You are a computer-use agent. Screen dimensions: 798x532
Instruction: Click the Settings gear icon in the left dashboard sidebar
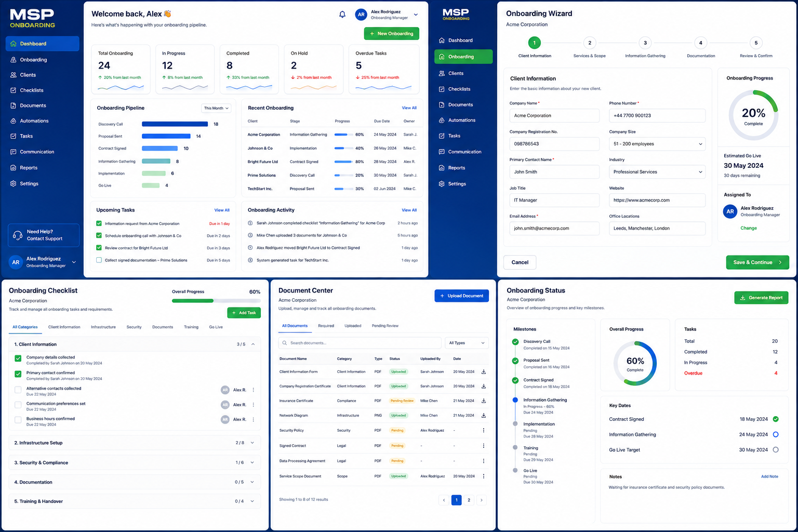pyautogui.click(x=14, y=183)
